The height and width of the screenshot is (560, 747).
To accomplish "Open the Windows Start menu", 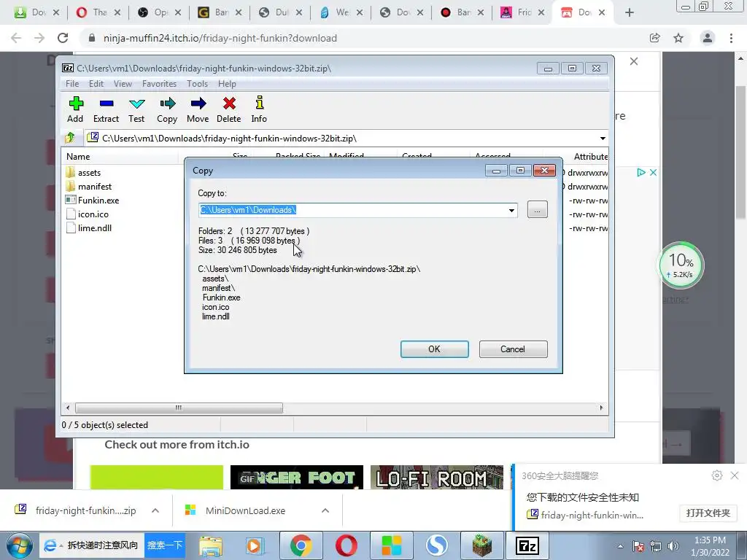I will point(18,545).
